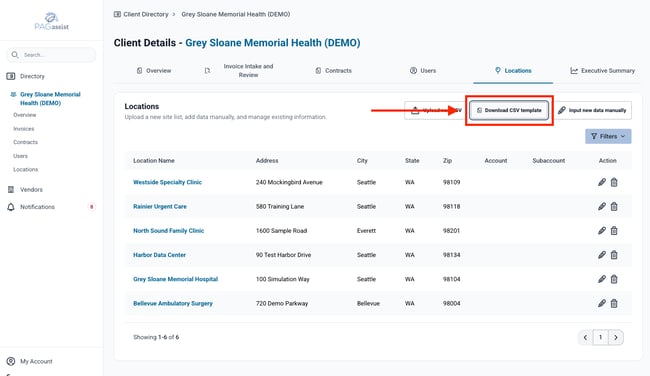This screenshot has width=650, height=376.
Task: Click the Directory sidebar icon
Action: tap(11, 76)
